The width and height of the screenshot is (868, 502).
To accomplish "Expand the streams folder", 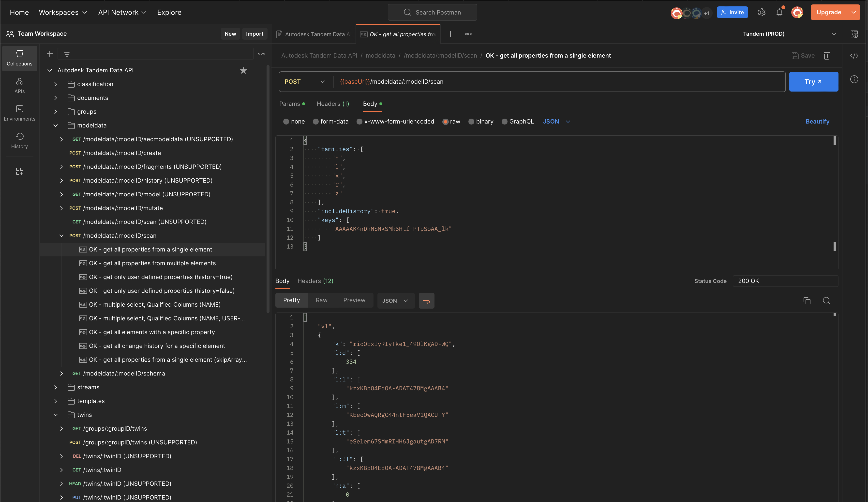I will click(56, 387).
